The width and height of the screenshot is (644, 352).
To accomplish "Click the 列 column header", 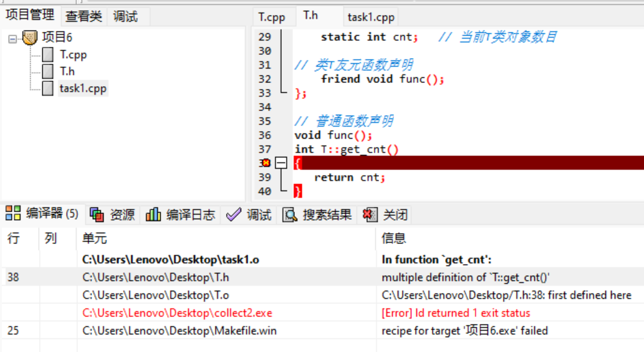I will click(x=58, y=238).
